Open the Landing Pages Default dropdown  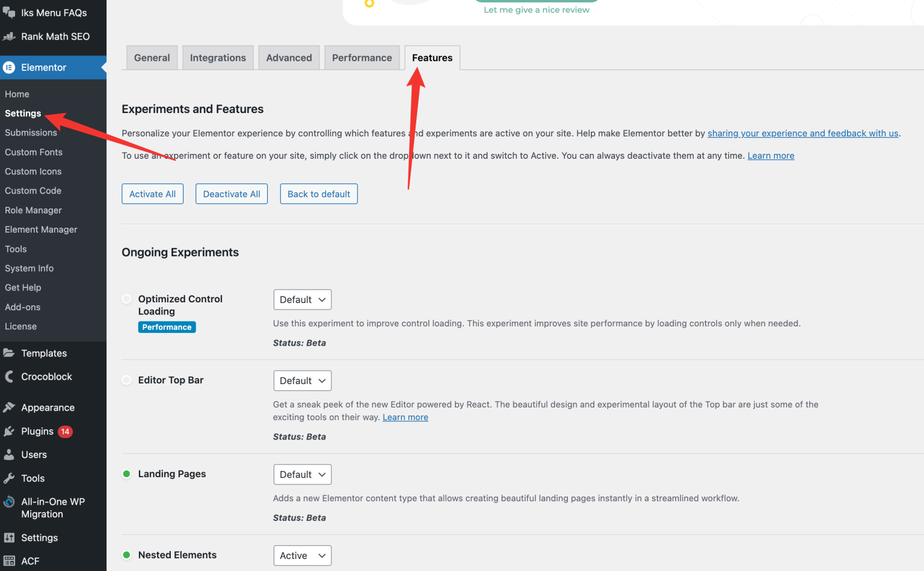click(x=302, y=474)
